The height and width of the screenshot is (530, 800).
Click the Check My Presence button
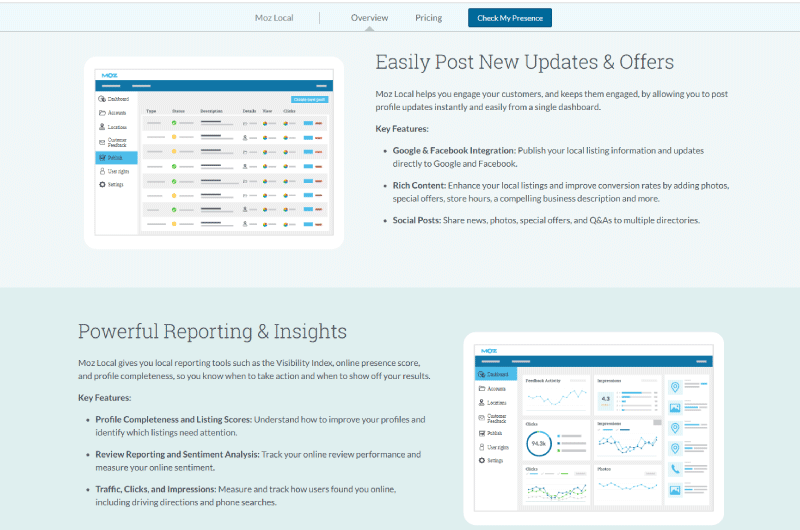pyautogui.click(x=510, y=18)
